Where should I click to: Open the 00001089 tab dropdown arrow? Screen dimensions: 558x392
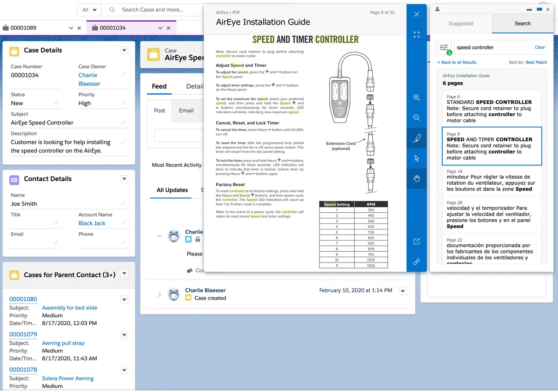[x=71, y=28]
